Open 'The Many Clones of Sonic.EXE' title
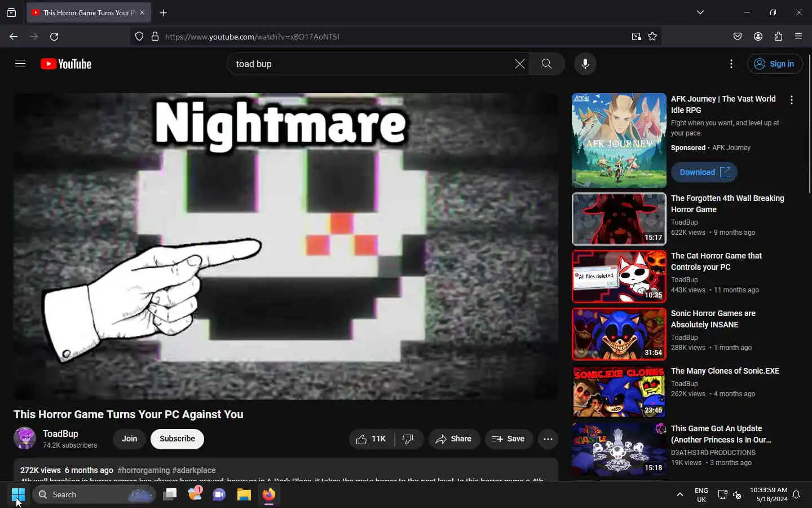Viewport: 812px width, 508px height. coord(725,371)
